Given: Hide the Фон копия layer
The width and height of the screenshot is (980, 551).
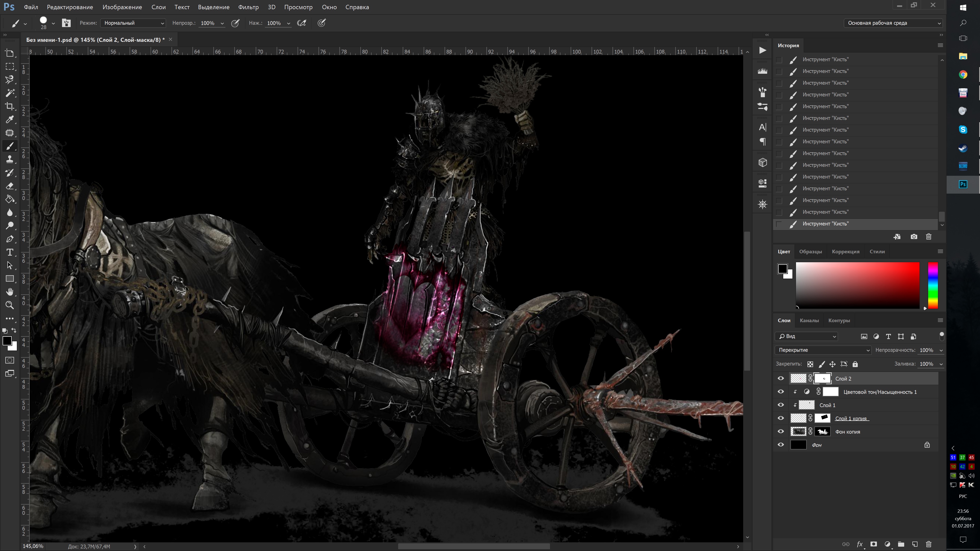Looking at the screenshot, I should coord(781,432).
